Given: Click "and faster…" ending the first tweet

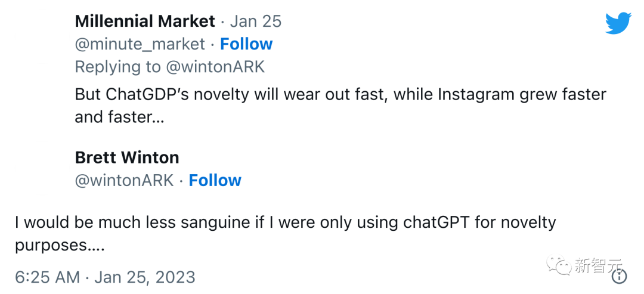Looking at the screenshot, I should (x=119, y=117).
